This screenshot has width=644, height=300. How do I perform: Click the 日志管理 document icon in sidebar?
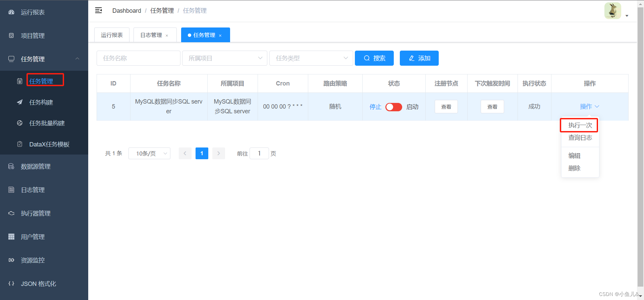point(11,190)
